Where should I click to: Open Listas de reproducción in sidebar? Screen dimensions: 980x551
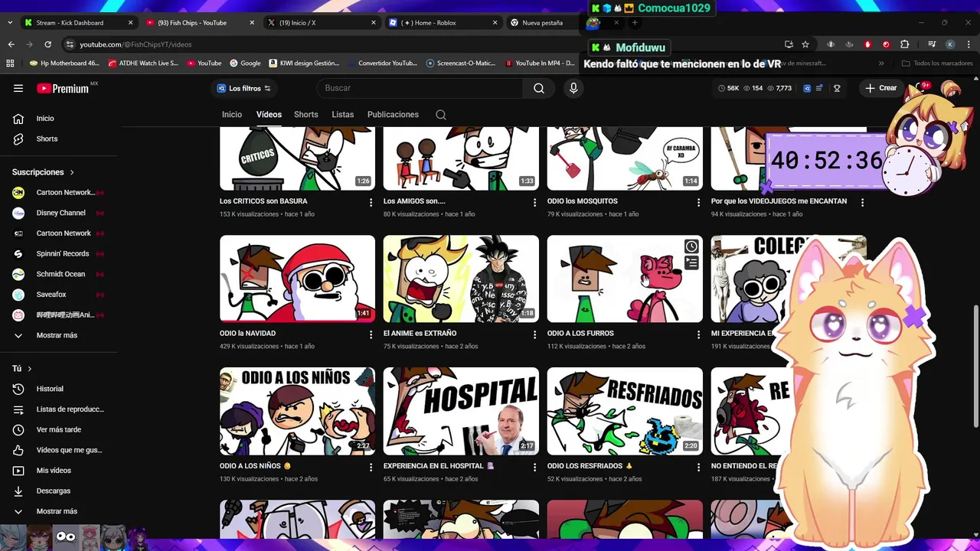[x=59, y=409]
